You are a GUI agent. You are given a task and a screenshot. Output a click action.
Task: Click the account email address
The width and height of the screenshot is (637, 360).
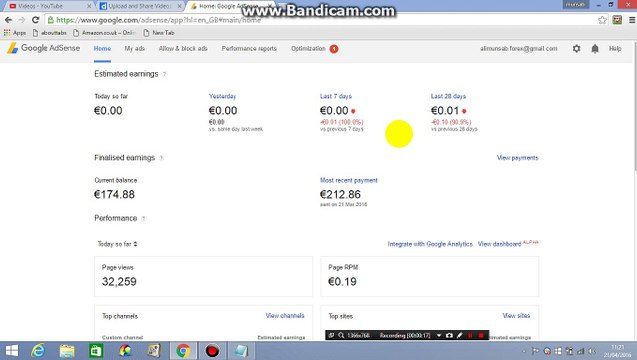coord(518,49)
